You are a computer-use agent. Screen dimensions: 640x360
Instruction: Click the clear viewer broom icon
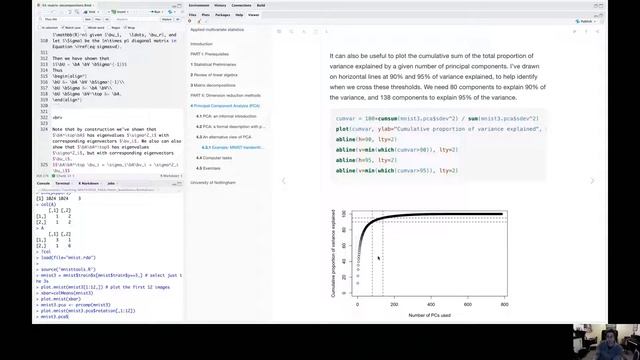[199, 21]
